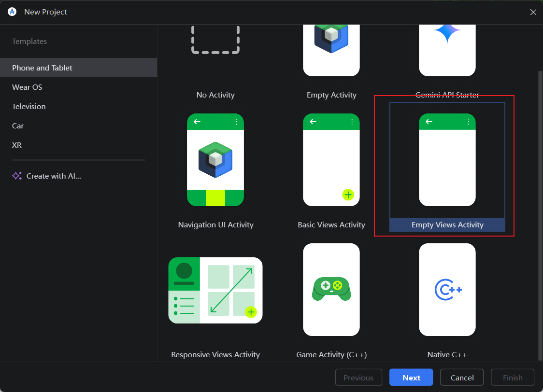Open the Phone and Tablet templates category

[x=79, y=68]
